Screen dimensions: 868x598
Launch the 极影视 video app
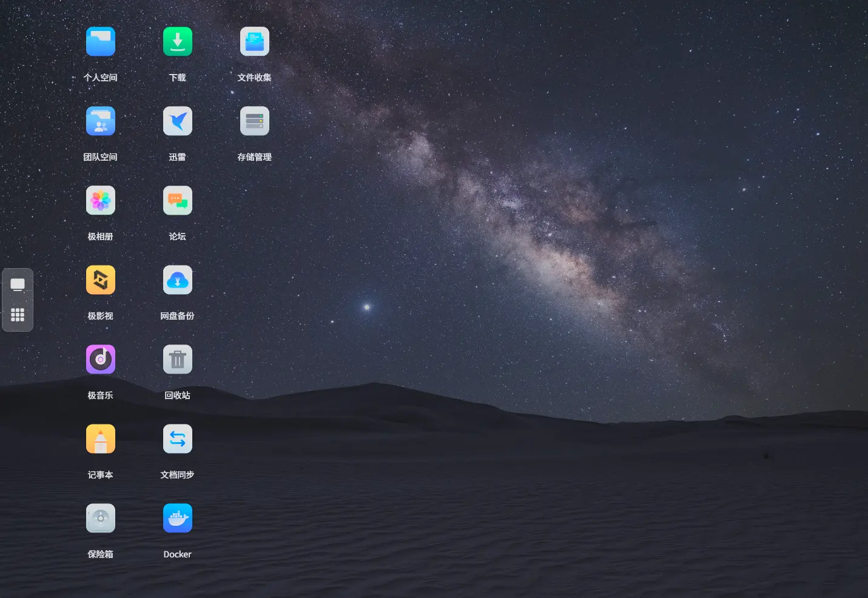pos(101,280)
